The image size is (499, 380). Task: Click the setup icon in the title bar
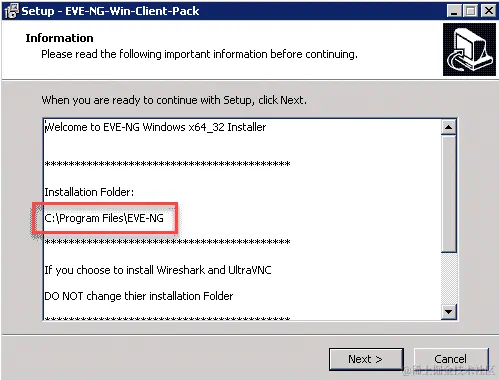(x=11, y=11)
